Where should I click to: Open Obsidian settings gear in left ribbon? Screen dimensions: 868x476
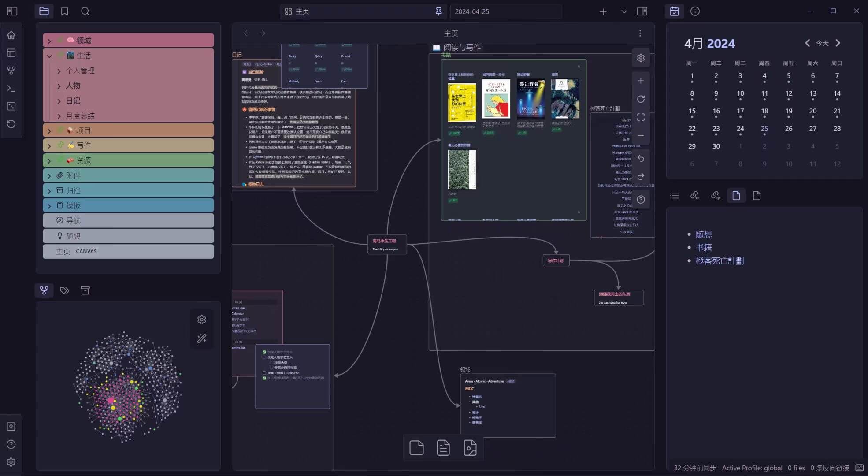(11, 462)
